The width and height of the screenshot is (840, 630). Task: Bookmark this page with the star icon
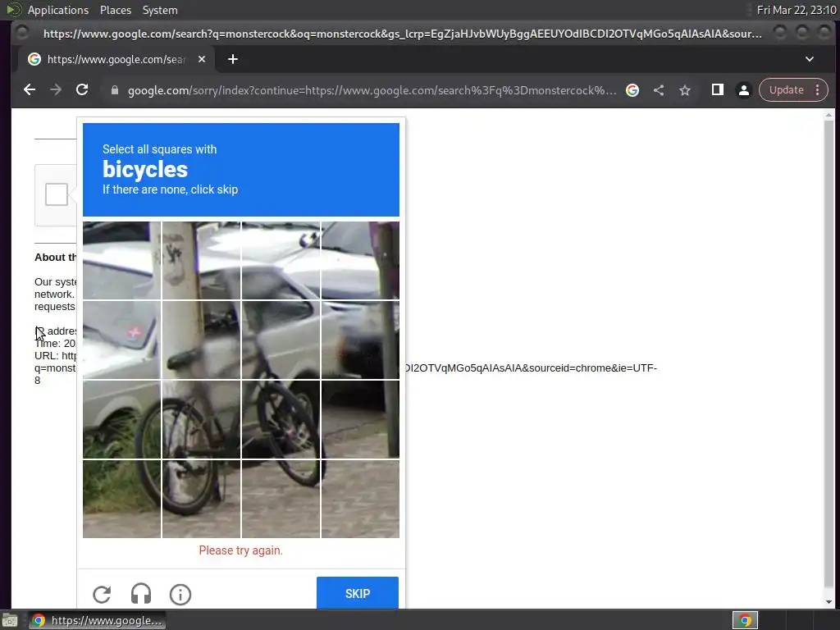(685, 90)
